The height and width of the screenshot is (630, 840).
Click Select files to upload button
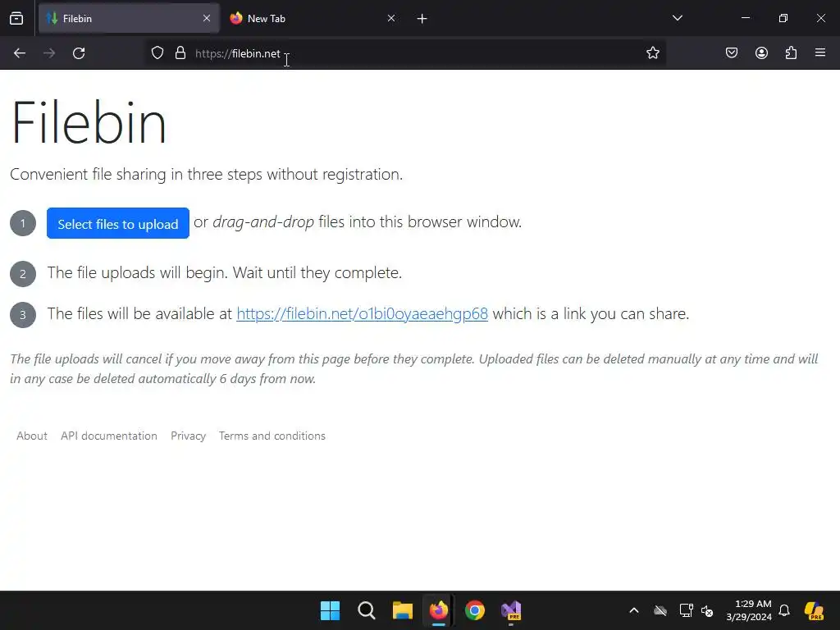coord(118,223)
